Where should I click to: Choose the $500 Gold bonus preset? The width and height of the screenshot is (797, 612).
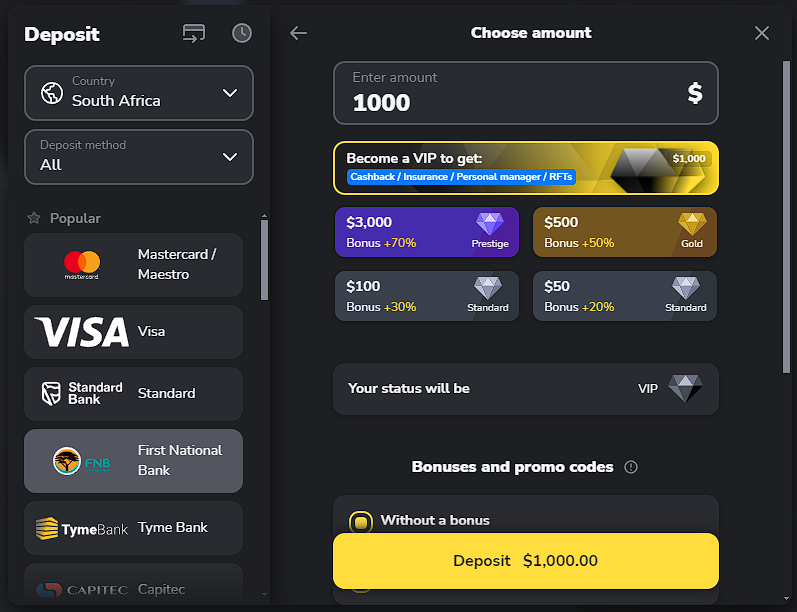coord(625,232)
